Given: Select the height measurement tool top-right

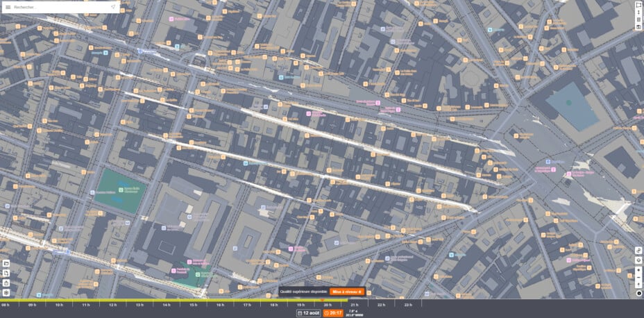Looking at the screenshot, I should click(638, 12).
